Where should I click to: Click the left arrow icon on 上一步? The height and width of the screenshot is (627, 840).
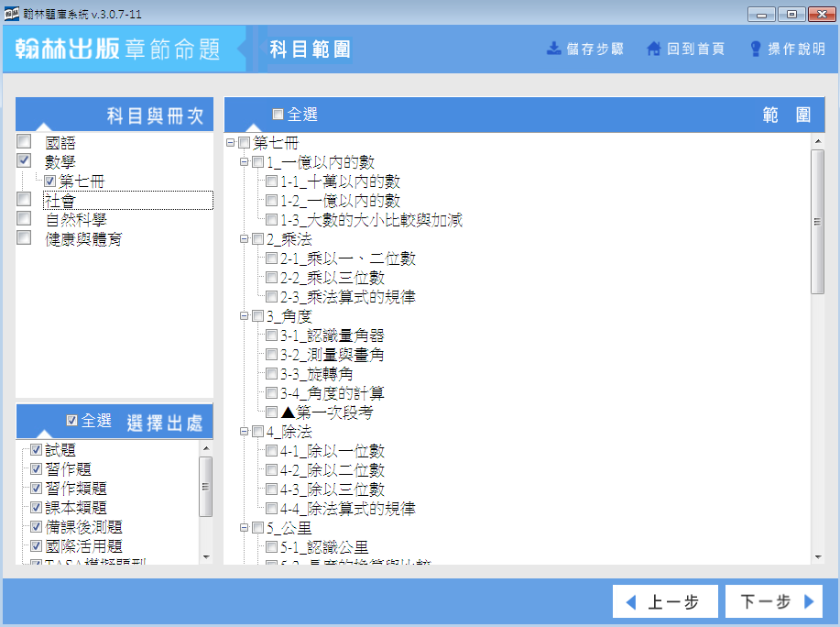630,602
